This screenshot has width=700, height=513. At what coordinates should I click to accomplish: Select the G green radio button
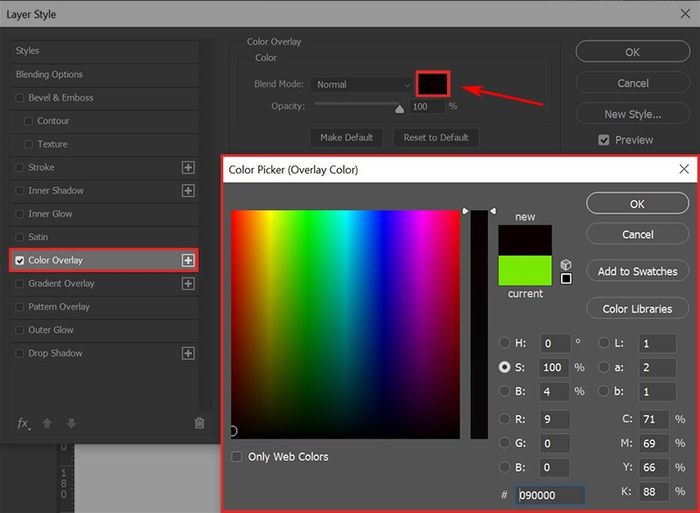pos(504,443)
